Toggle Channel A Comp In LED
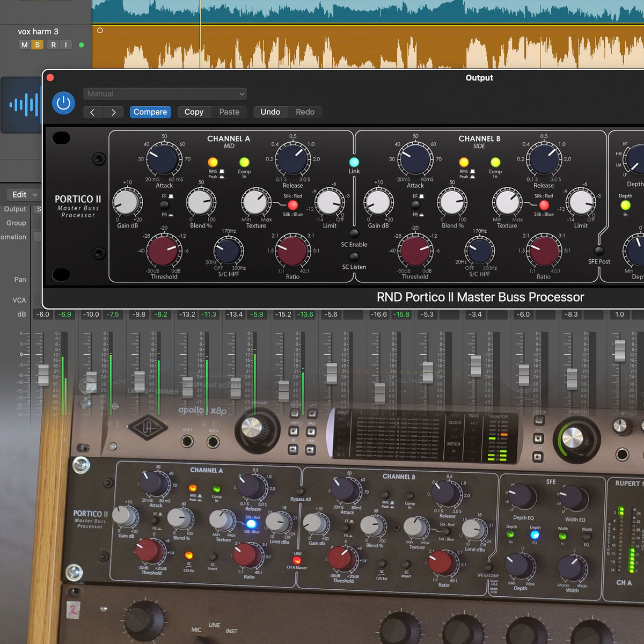The image size is (644, 644). pos(244,162)
